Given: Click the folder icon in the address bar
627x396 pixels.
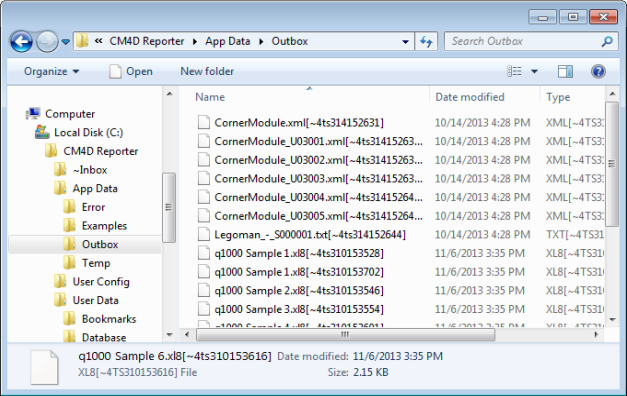Looking at the screenshot, I should coord(82,41).
